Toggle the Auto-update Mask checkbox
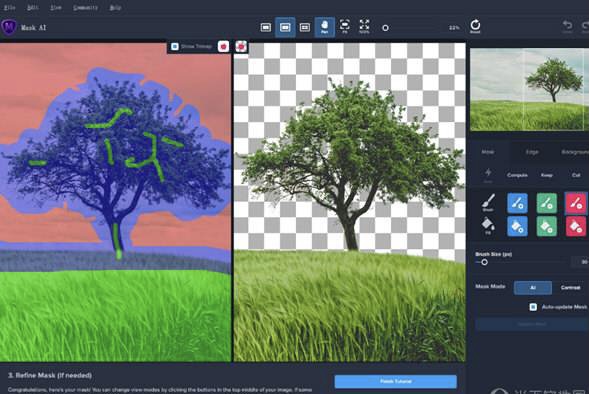Image resolution: width=589 pixels, height=394 pixels. click(533, 307)
